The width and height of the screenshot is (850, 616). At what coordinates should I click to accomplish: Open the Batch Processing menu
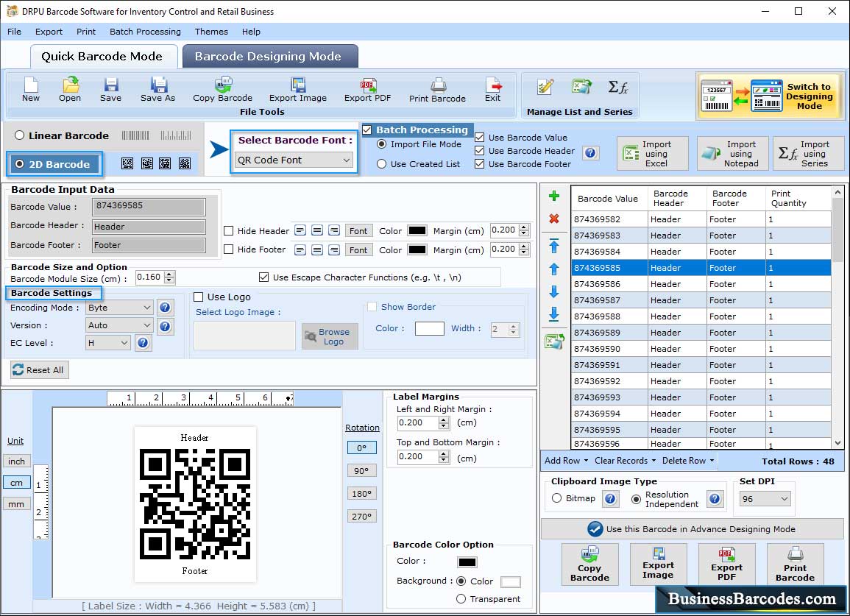pyautogui.click(x=145, y=32)
